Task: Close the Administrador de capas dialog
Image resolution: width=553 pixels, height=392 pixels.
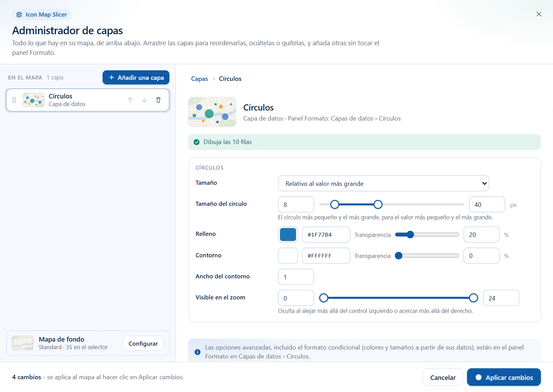Action: [x=539, y=14]
